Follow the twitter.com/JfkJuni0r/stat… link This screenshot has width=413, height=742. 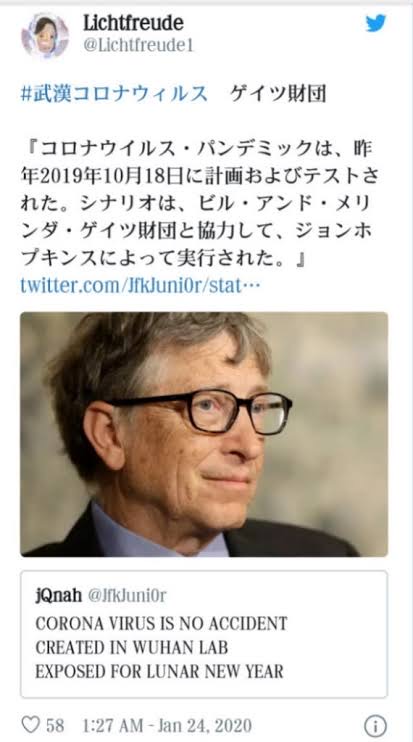[x=140, y=285]
